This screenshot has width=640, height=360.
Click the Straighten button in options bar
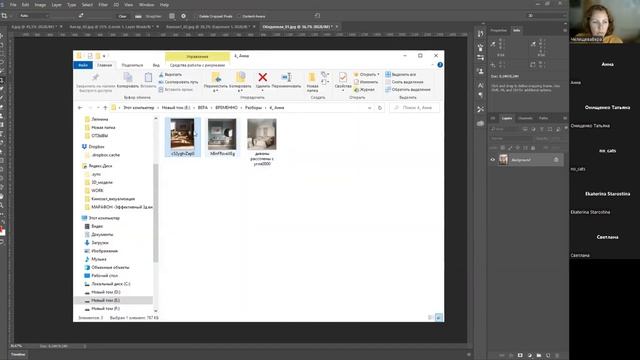point(149,16)
